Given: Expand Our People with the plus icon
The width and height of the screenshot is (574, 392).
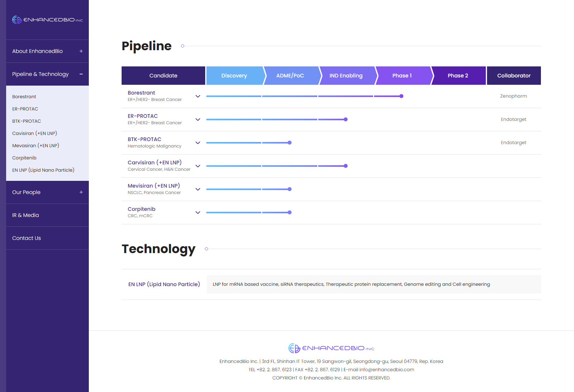Looking at the screenshot, I should click(81, 192).
